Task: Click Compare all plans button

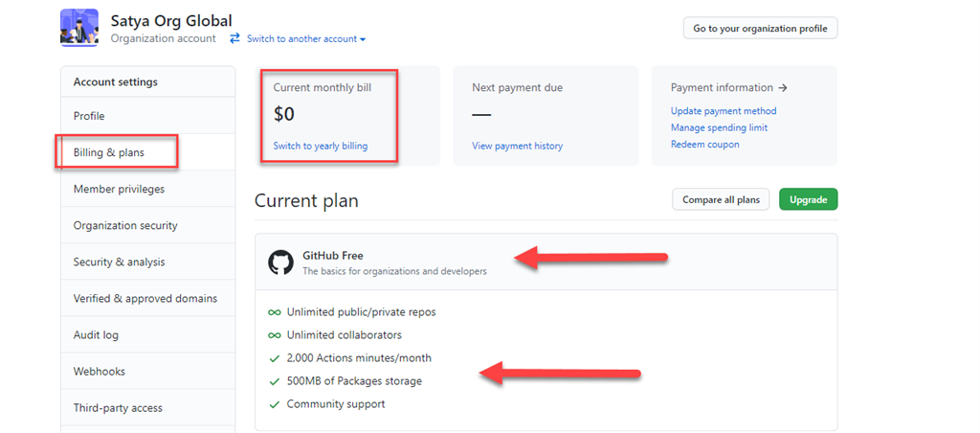Action: pyautogui.click(x=721, y=199)
